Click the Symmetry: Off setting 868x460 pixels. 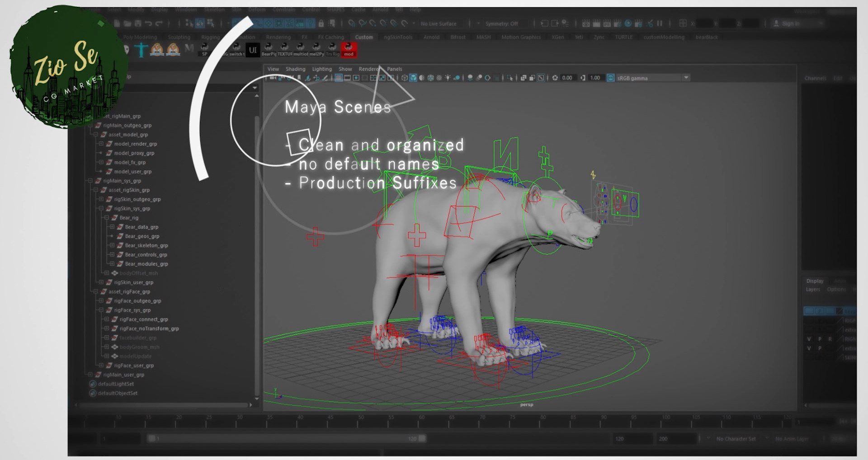(501, 23)
